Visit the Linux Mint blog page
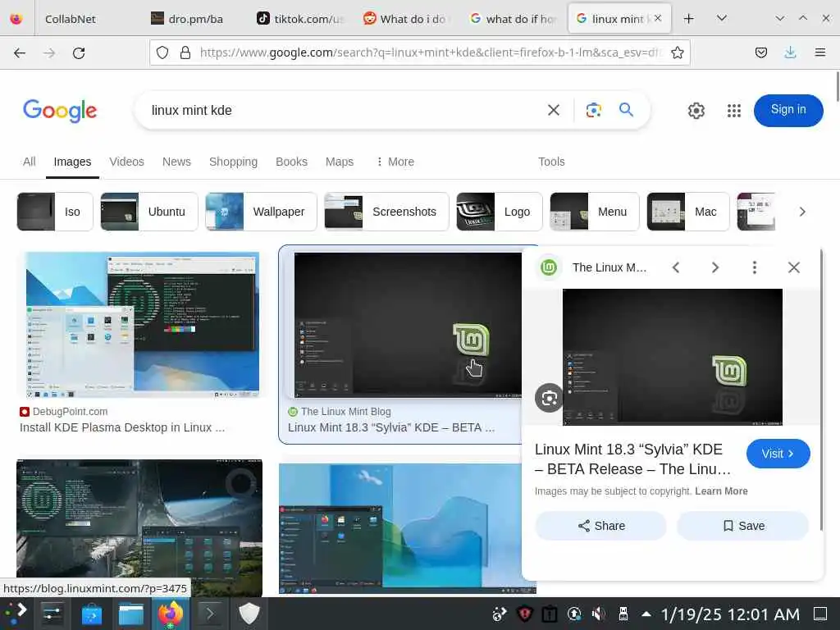Viewport: 840px width, 630px height. coord(778,454)
